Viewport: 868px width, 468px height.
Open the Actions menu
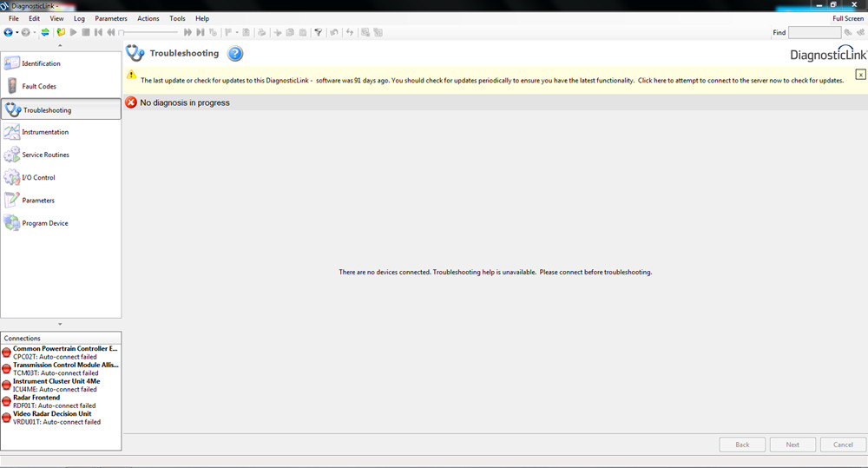[x=148, y=18]
